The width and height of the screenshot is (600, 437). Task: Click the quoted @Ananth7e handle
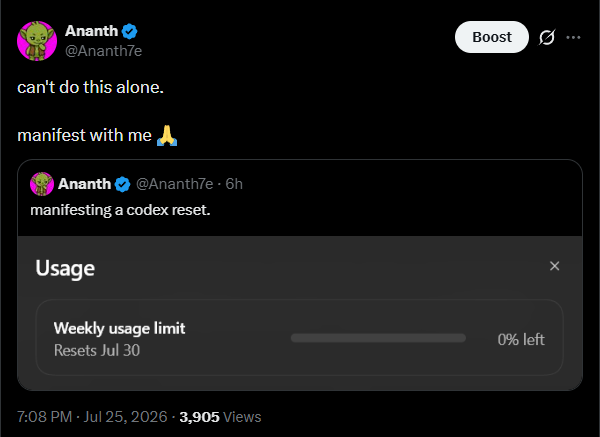[x=174, y=184]
